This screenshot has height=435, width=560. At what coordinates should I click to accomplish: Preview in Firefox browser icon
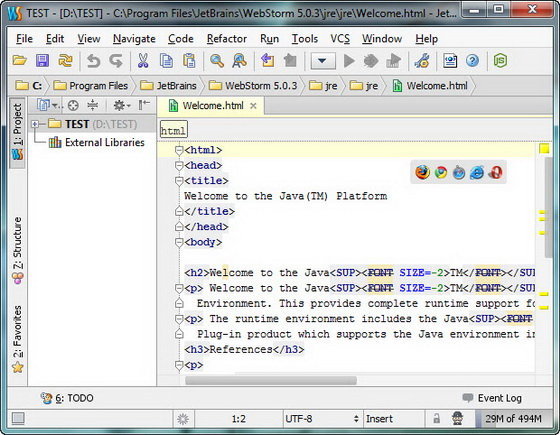point(422,172)
